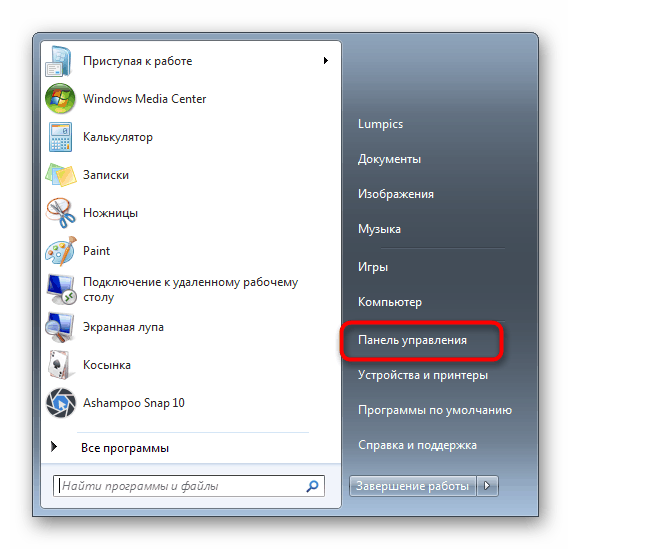Select the Windows Media Center text entry
This screenshot has height=549, width=645.
point(144,99)
